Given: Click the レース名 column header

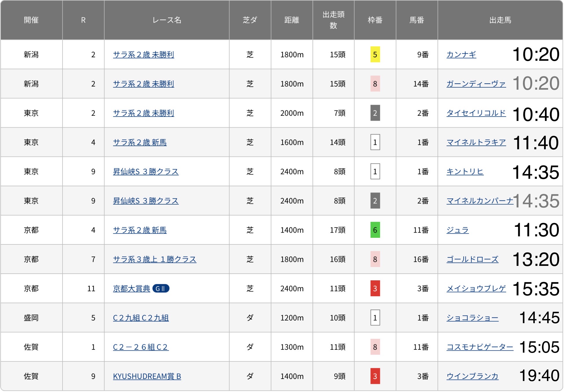Looking at the screenshot, I should [x=167, y=20].
